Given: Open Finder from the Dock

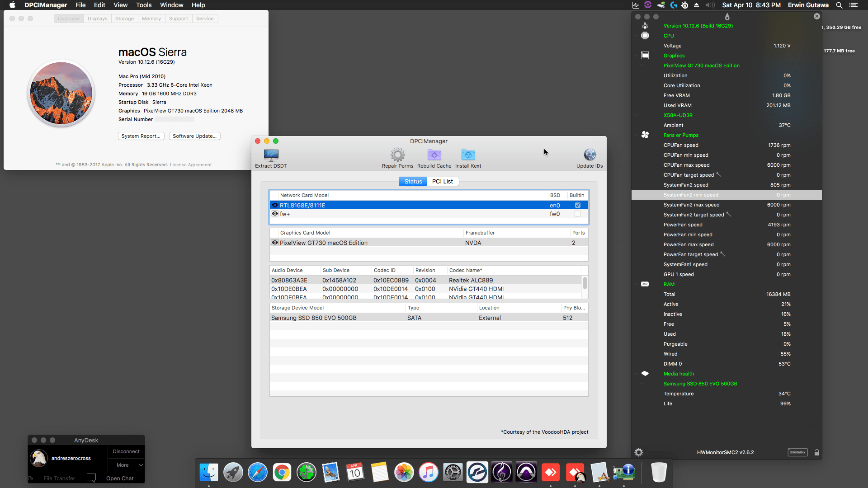Looking at the screenshot, I should pos(209,473).
